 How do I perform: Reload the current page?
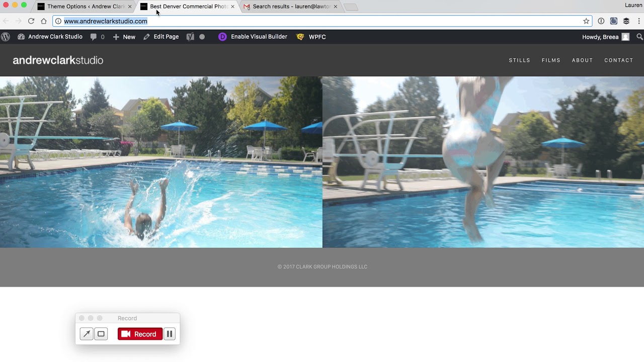(x=31, y=21)
